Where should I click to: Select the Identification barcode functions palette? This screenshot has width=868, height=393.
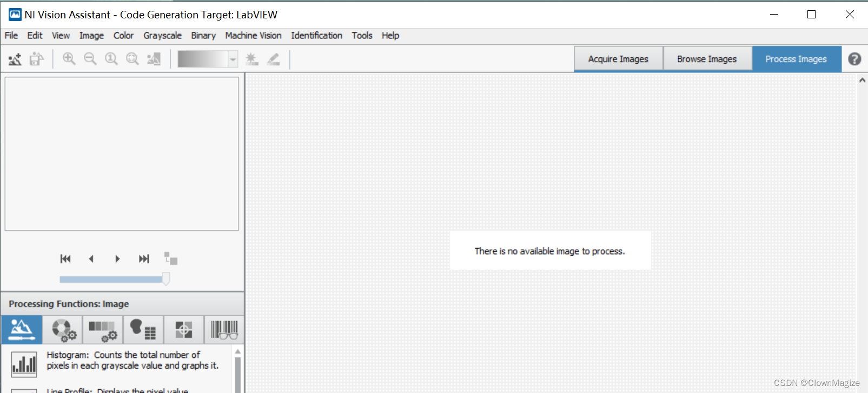pyautogui.click(x=224, y=330)
